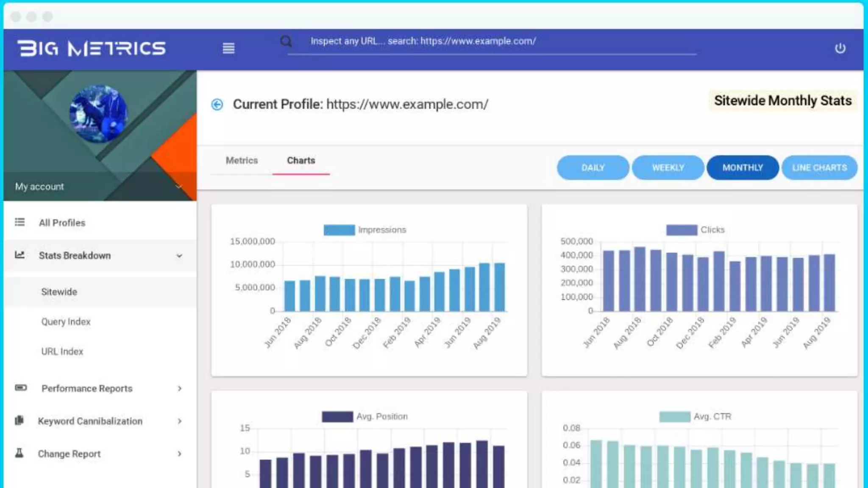Click the Keyword Cannibalization copy icon

19,421
